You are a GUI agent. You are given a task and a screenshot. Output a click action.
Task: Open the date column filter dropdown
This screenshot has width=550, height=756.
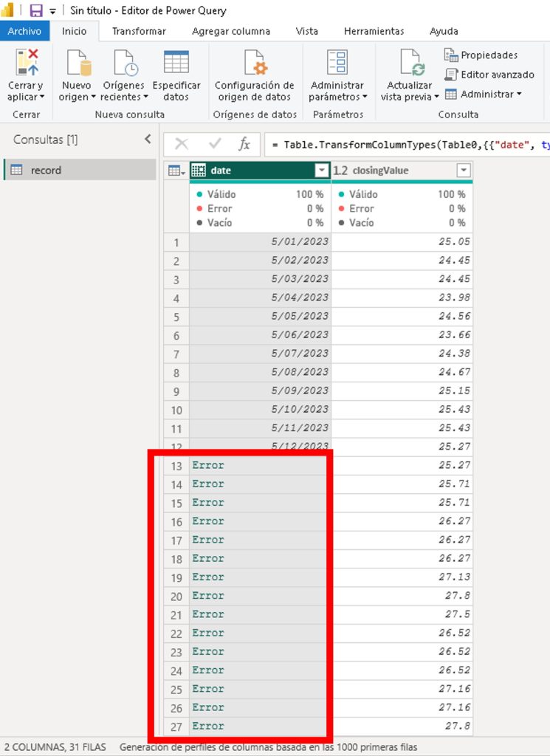pyautogui.click(x=321, y=171)
